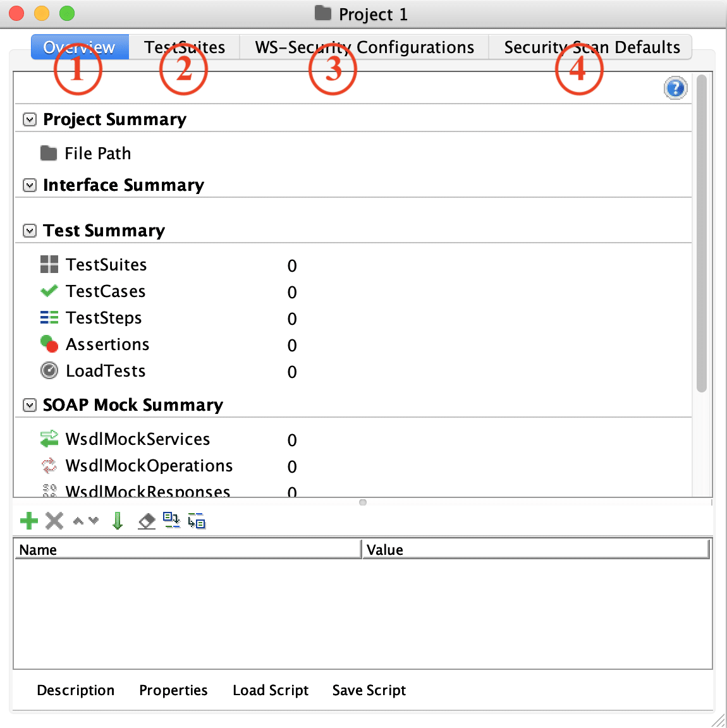The image size is (727, 728).
Task: Switch to the Overview tab
Action: pyautogui.click(x=80, y=47)
